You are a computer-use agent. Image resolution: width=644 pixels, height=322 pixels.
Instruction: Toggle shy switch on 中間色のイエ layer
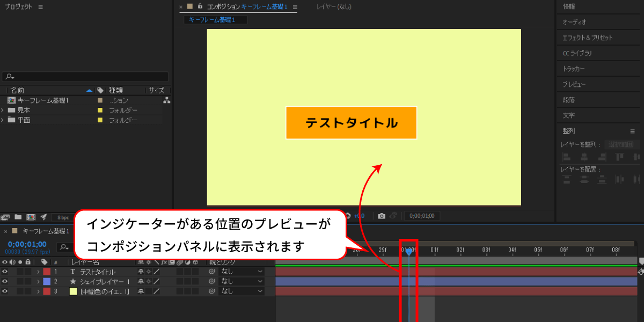[x=141, y=291]
